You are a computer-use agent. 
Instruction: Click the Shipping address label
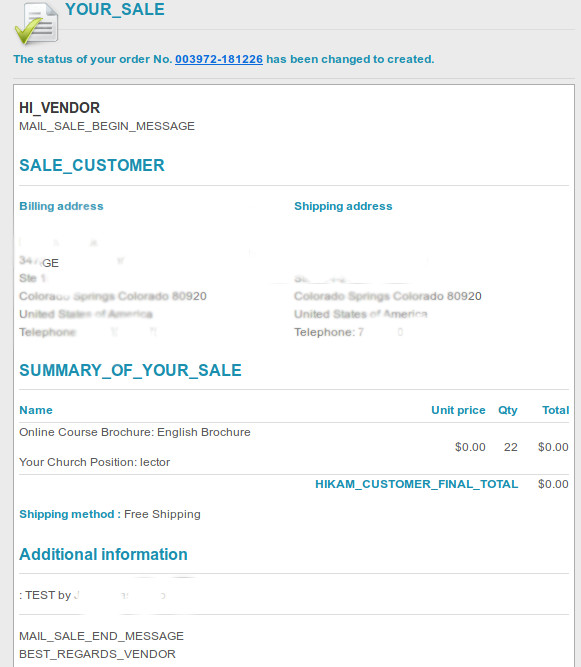[343, 206]
